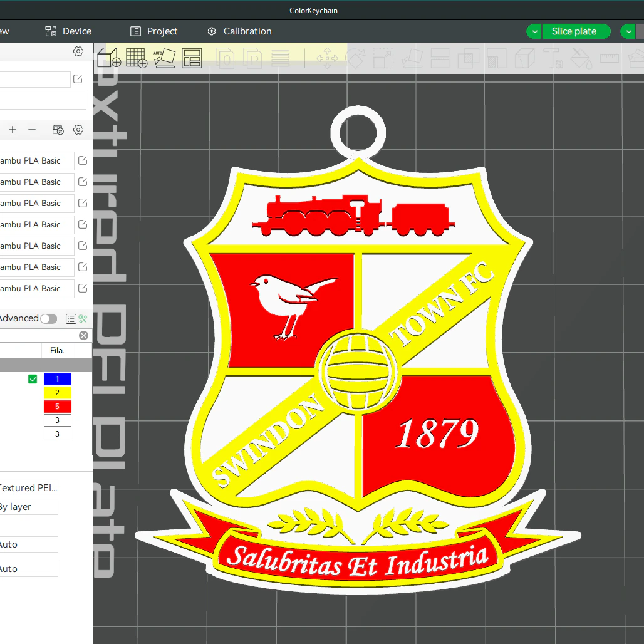Expand the green dropdown right of Slice plate
Image resolution: width=644 pixels, height=644 pixels.
click(628, 31)
